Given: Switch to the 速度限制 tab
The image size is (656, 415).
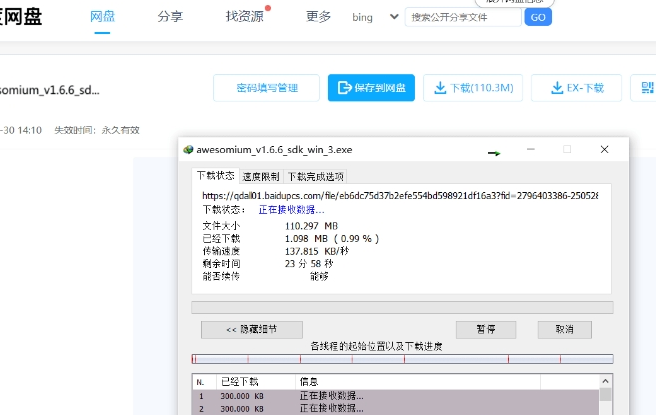Looking at the screenshot, I should tap(261, 176).
